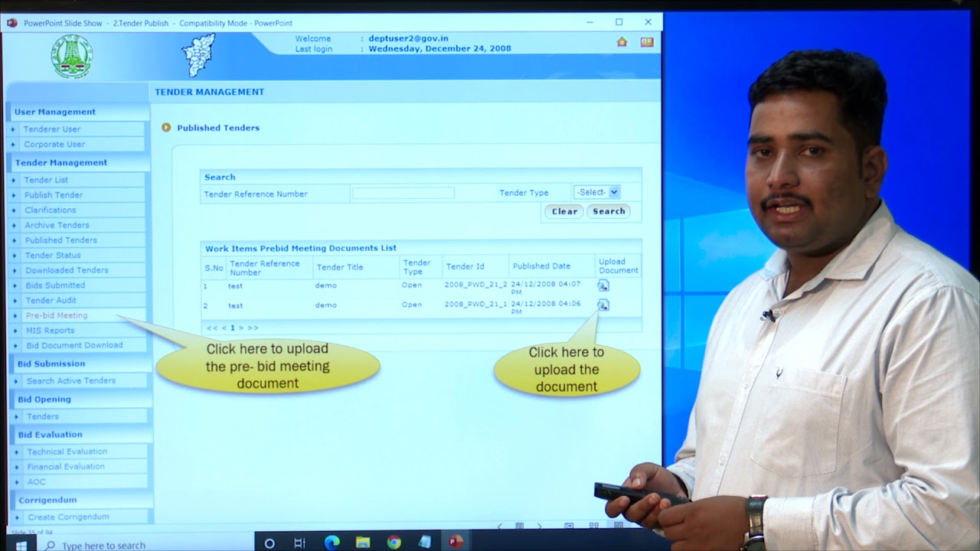Viewport: 980px width, 551px height.
Task: Expand the Bid Submission section header
Action: pos(80,364)
